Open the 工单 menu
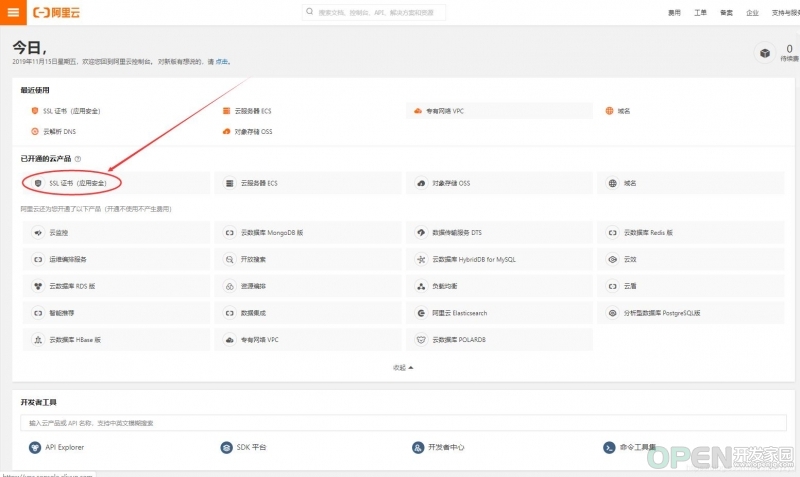This screenshot has width=800, height=477. click(700, 13)
